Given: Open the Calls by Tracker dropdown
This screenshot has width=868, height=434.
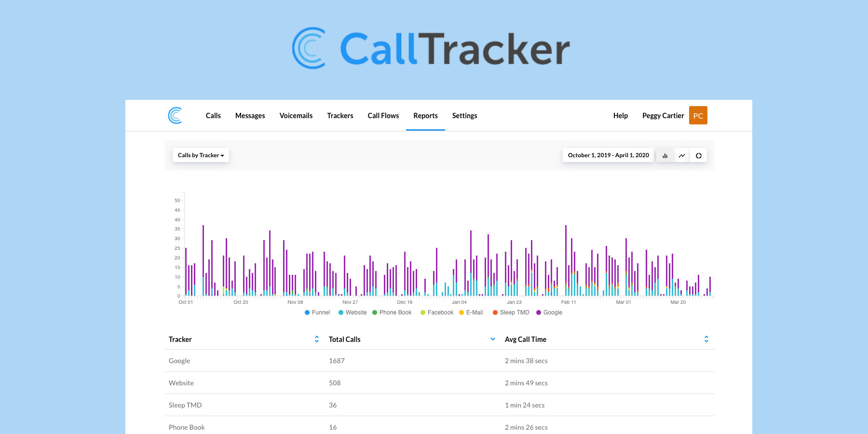Looking at the screenshot, I should 201,155.
